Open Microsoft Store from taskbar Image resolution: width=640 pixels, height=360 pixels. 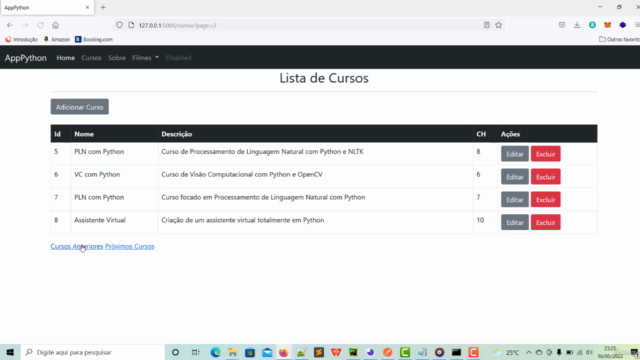[250, 352]
